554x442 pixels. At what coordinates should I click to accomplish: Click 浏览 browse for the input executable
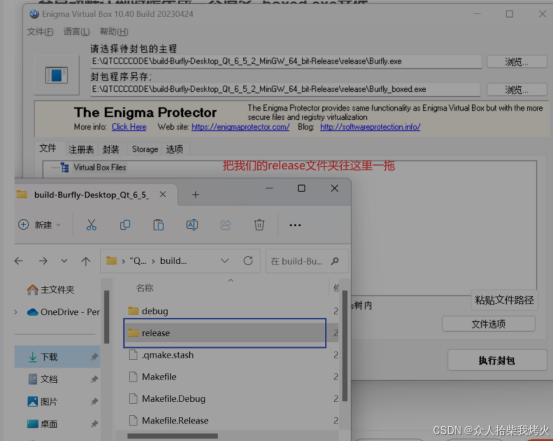point(517,62)
